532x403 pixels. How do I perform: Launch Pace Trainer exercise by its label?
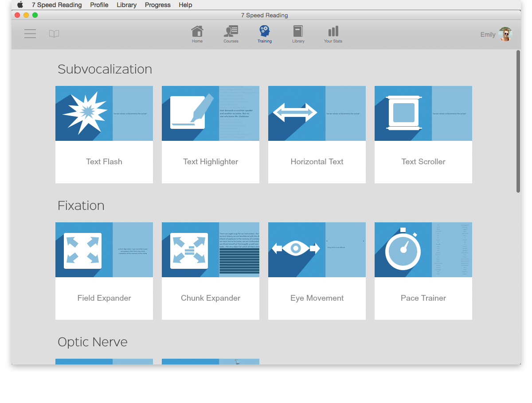coord(423,298)
